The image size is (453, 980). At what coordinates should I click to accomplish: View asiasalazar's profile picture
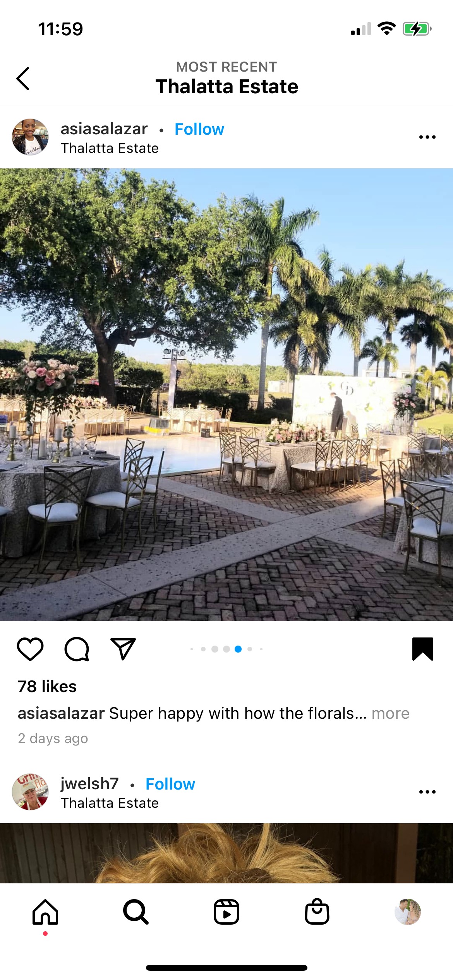(x=30, y=137)
